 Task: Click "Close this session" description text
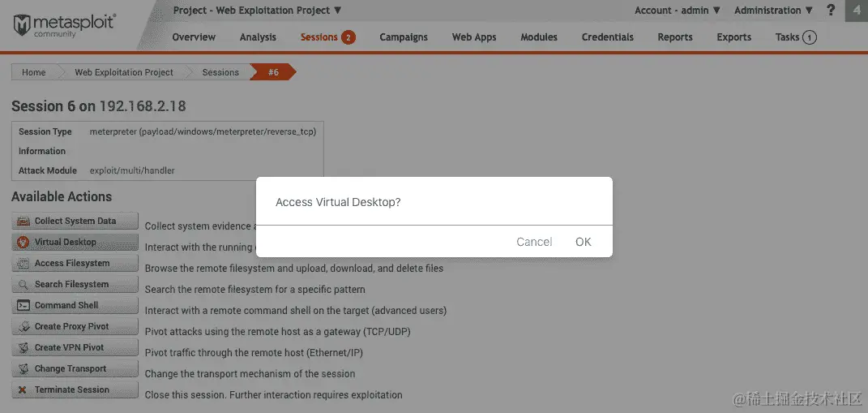pos(273,395)
